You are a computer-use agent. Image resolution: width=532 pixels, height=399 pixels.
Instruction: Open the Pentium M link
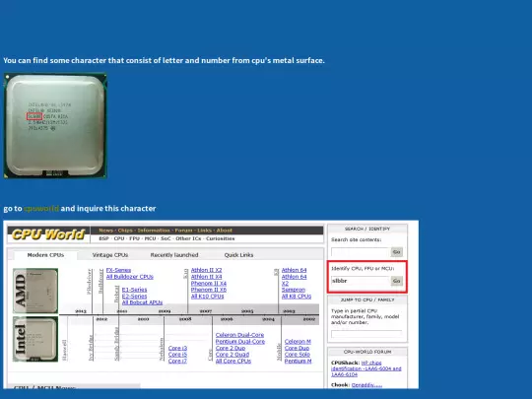(298, 361)
